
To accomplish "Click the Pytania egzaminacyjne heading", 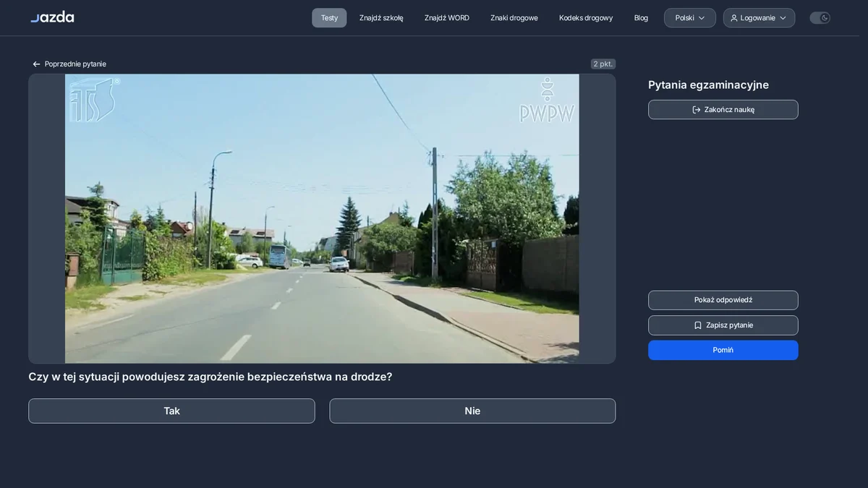I will click(708, 85).
